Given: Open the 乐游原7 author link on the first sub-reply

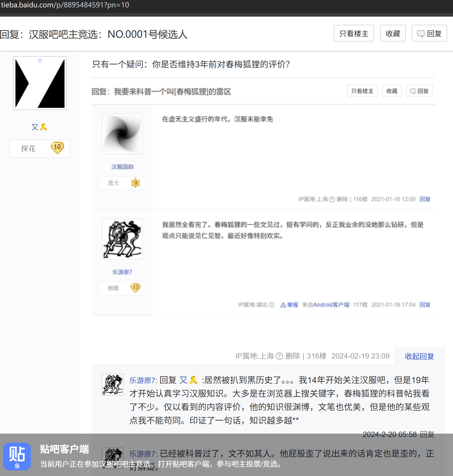Looking at the screenshot, I should 142,380.
